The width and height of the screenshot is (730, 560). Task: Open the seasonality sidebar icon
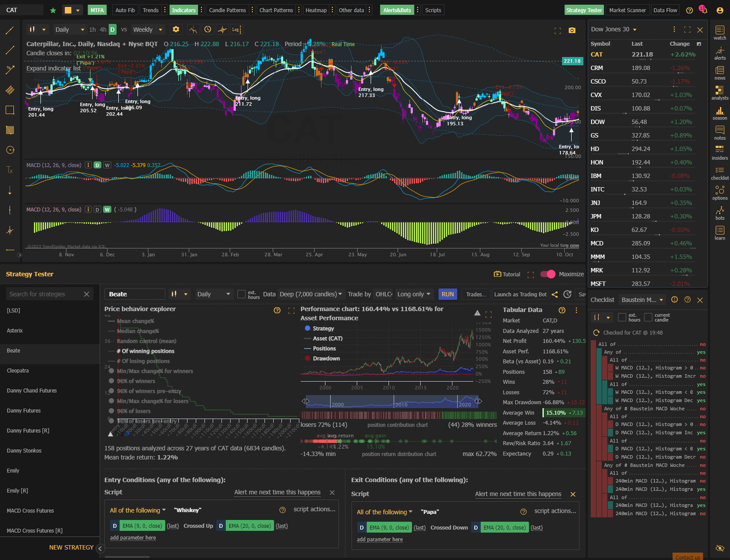click(x=720, y=113)
